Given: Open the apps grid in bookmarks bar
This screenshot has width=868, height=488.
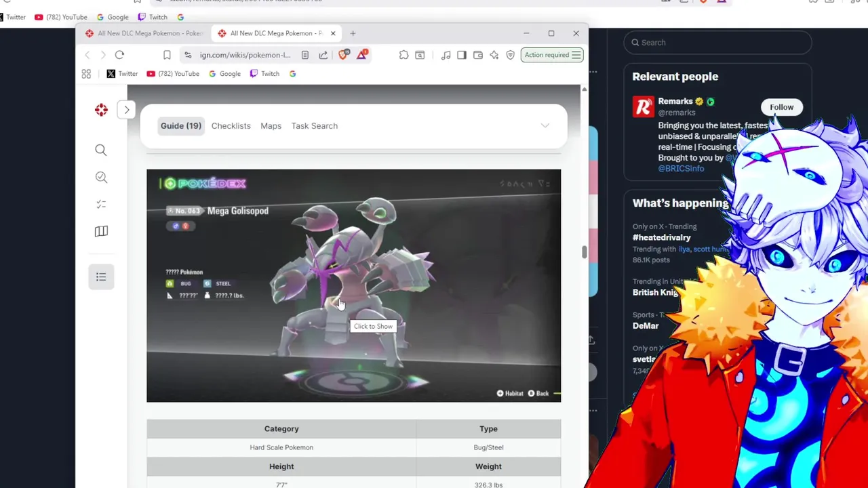Looking at the screenshot, I should coord(86,74).
